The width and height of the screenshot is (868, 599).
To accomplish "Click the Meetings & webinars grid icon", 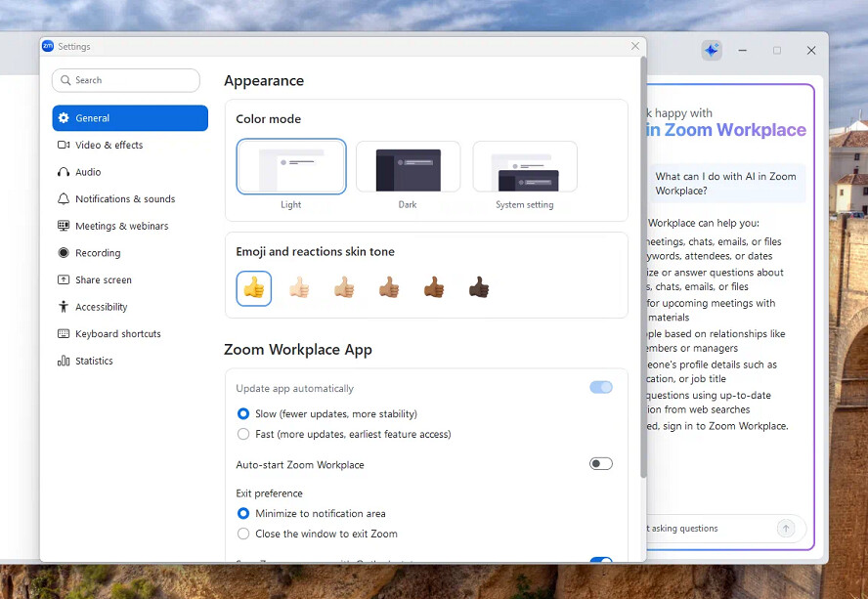I will click(64, 226).
